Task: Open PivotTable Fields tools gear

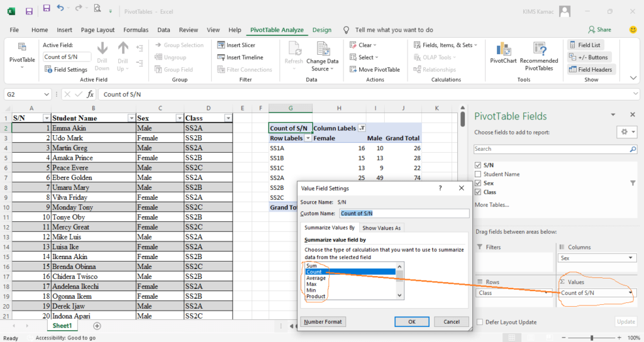Action: click(x=627, y=132)
